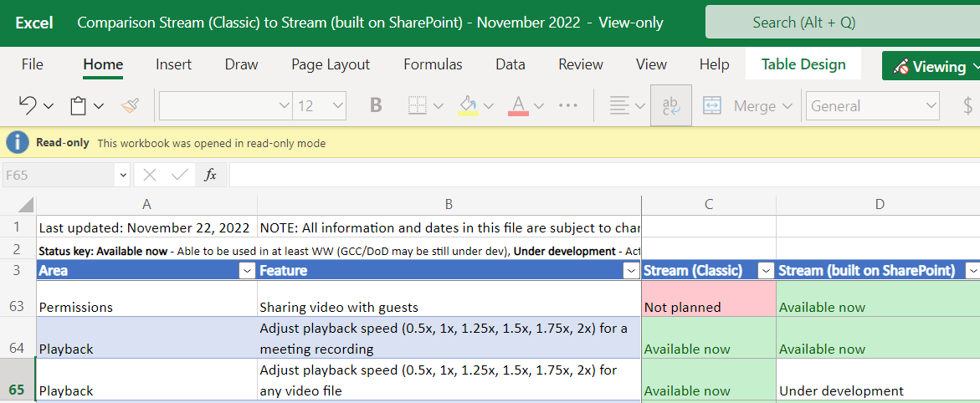Click the Undo icon

point(28,105)
